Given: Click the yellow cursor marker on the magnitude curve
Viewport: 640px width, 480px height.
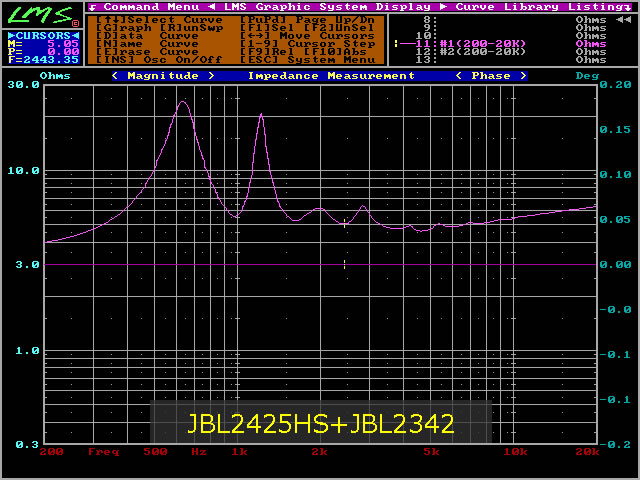Looking at the screenshot, I should (x=344, y=223).
